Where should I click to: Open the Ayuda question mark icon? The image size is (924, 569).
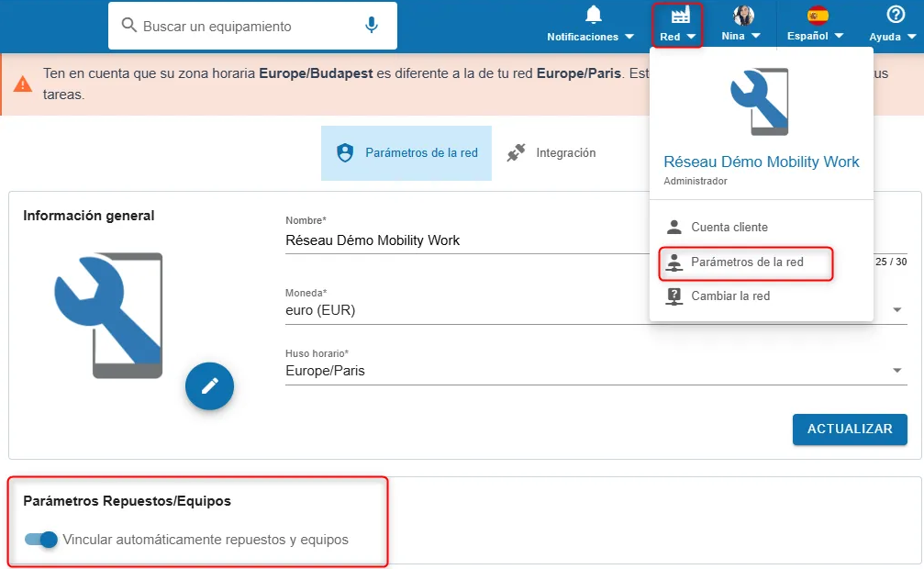pos(896,15)
